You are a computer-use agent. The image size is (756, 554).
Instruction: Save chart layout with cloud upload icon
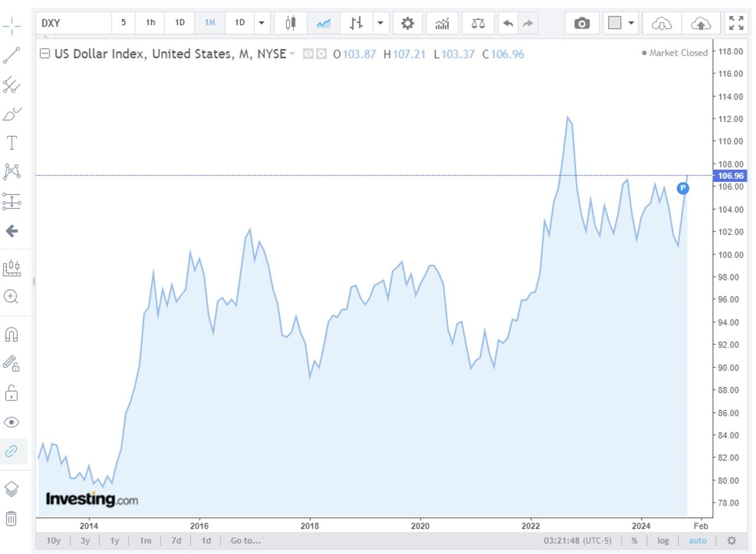coord(700,23)
